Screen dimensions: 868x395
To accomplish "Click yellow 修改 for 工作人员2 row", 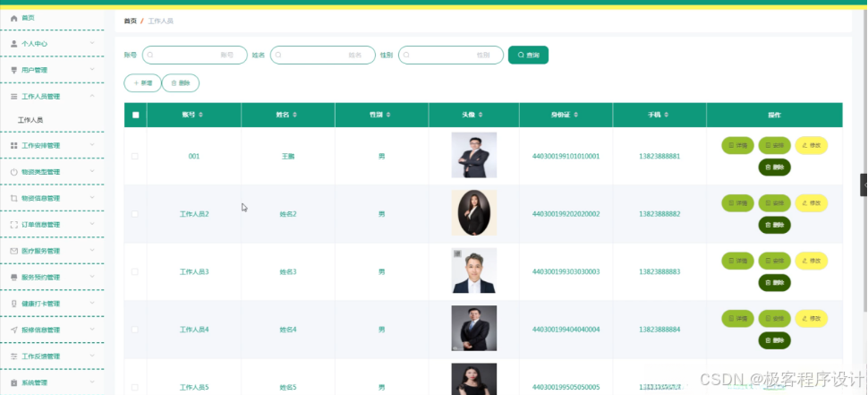I will tap(811, 202).
